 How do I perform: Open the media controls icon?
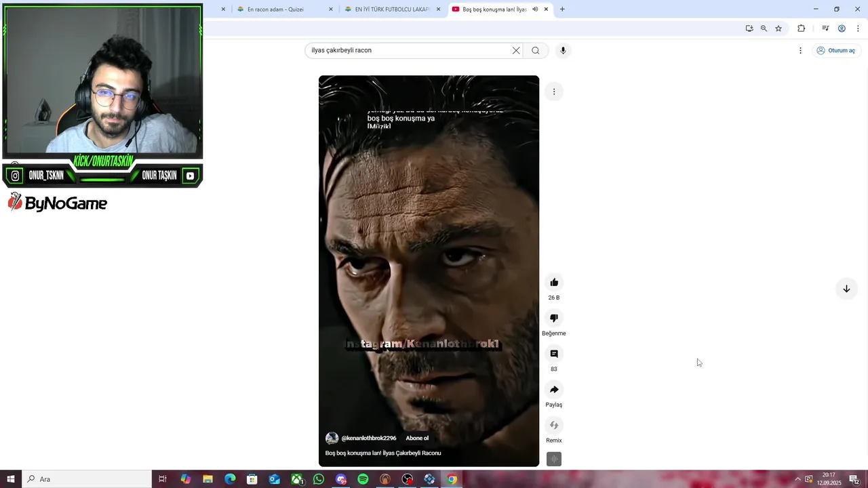(825, 28)
